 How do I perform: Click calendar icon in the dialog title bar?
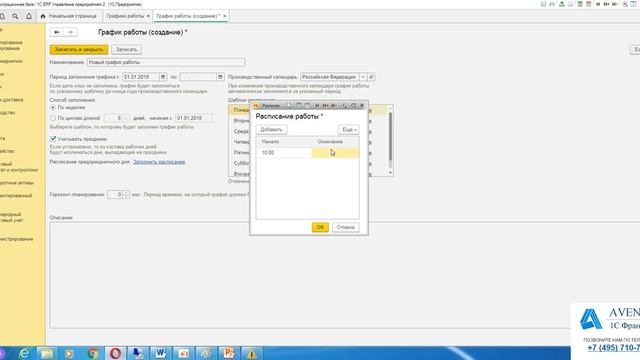(x=307, y=105)
